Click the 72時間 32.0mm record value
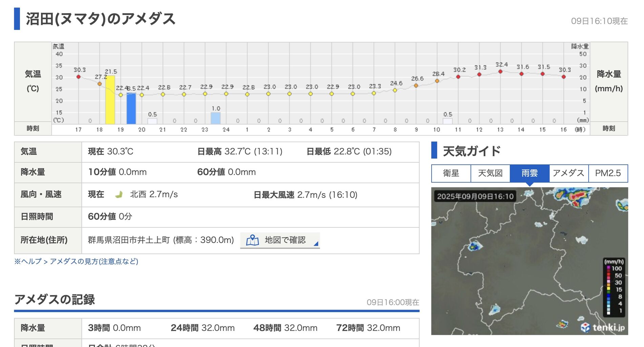Image resolution: width=644 pixels, height=347 pixels. point(368,328)
